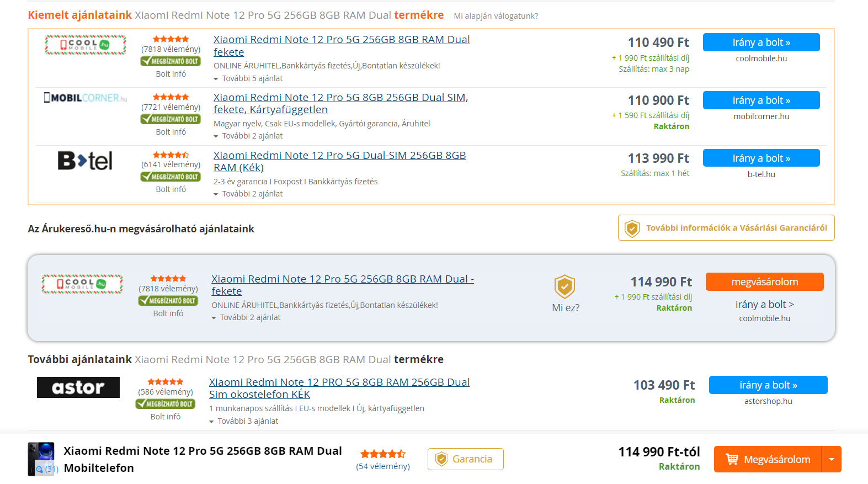Click 'Bolt infó' under the 110 490 Ft Cool Mobile offer

(x=171, y=74)
